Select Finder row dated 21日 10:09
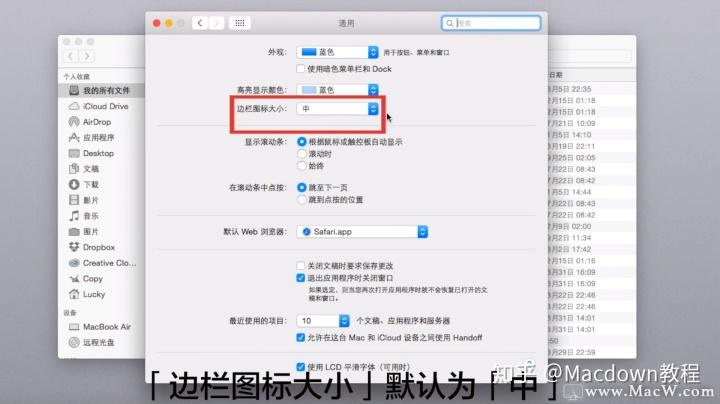The height and width of the screenshot is (404, 720). click(x=592, y=123)
